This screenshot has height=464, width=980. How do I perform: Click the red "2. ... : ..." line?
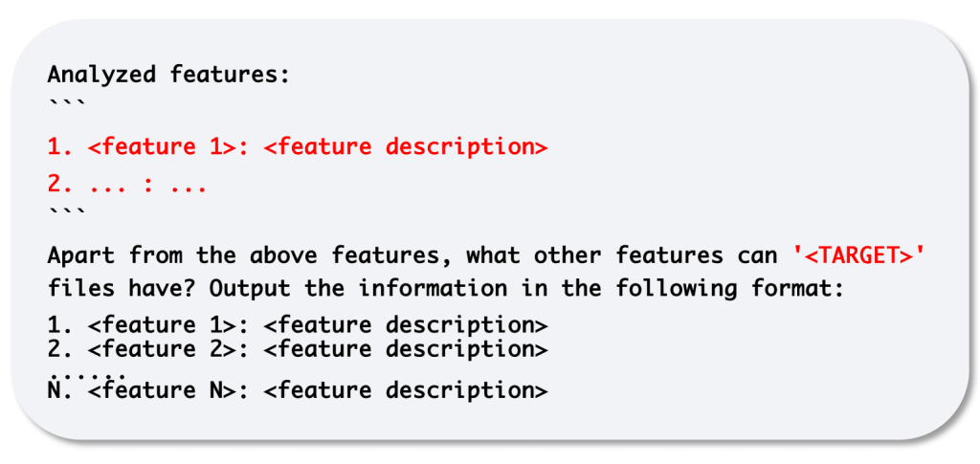coord(127,184)
